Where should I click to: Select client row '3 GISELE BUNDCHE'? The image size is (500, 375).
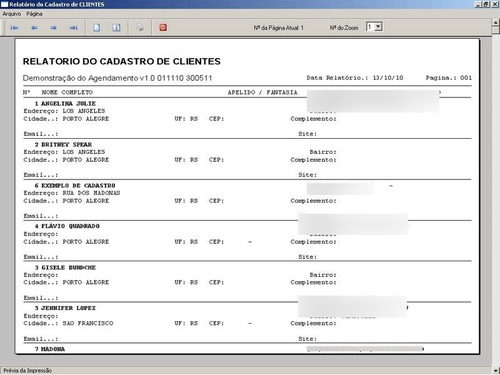pos(65,267)
